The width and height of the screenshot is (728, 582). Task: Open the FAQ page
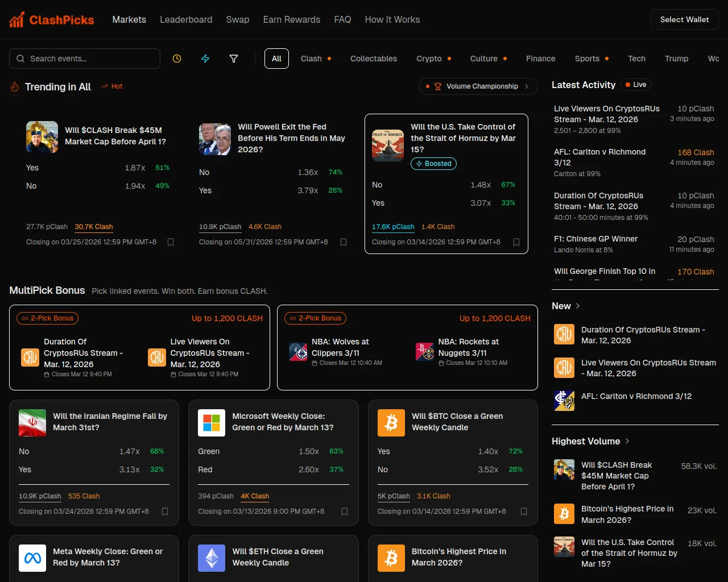pyautogui.click(x=342, y=19)
